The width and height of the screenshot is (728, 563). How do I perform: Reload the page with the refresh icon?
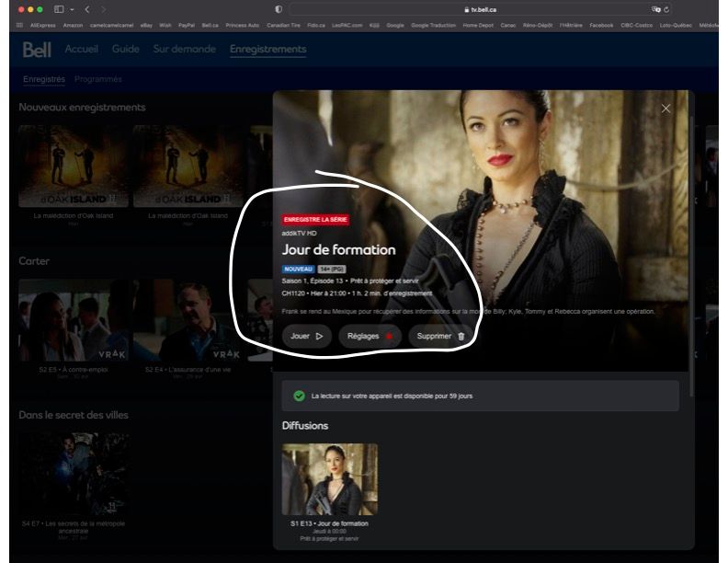665,8
